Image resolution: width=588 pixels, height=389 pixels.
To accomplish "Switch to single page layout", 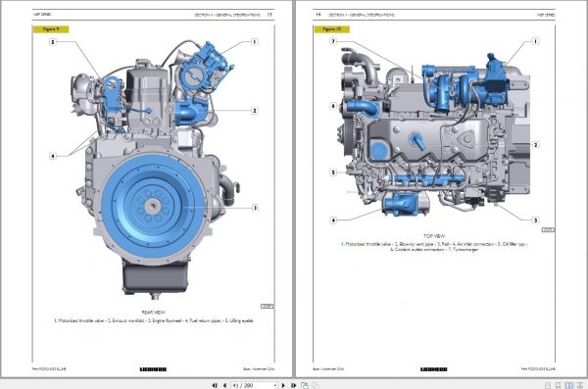I will click(x=548, y=385).
